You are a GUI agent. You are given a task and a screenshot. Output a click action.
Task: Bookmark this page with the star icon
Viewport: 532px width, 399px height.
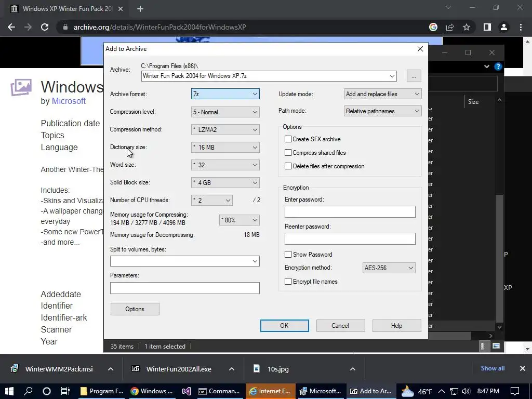point(467,27)
